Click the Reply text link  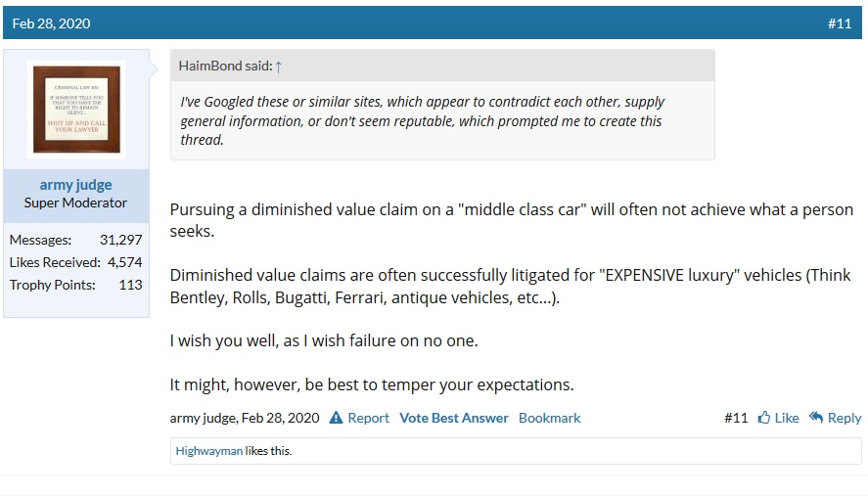[x=845, y=418]
